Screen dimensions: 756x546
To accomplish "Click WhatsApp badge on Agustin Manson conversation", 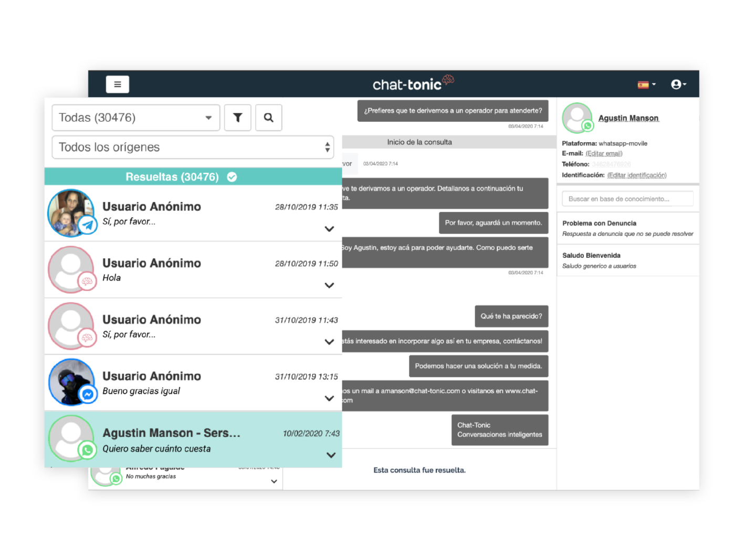I will (x=88, y=450).
